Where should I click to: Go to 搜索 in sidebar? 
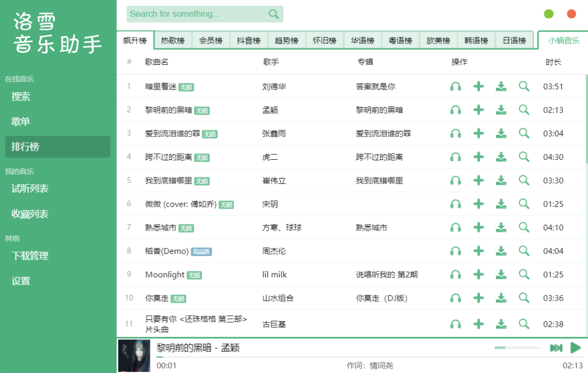(x=58, y=97)
